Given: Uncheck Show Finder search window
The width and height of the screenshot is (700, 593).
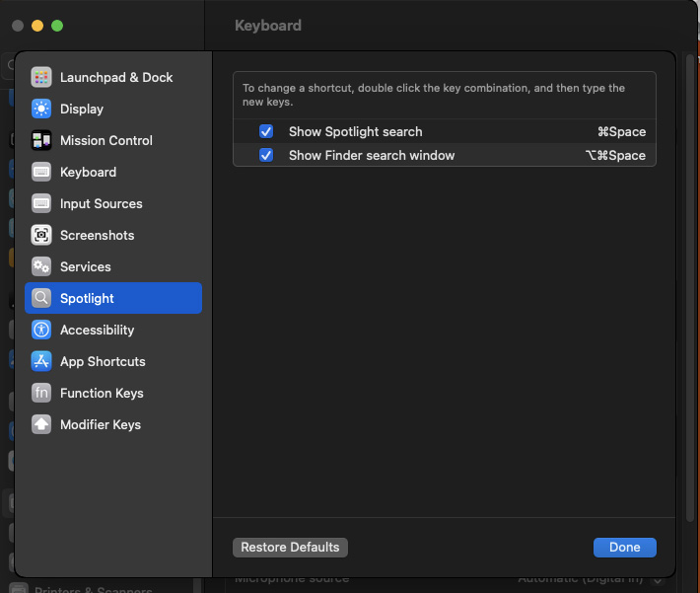Looking at the screenshot, I should (266, 155).
